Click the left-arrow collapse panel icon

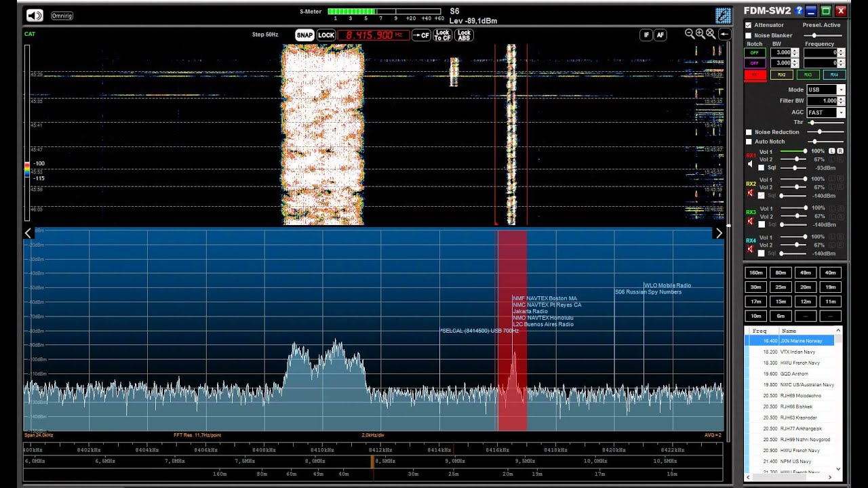[724, 35]
